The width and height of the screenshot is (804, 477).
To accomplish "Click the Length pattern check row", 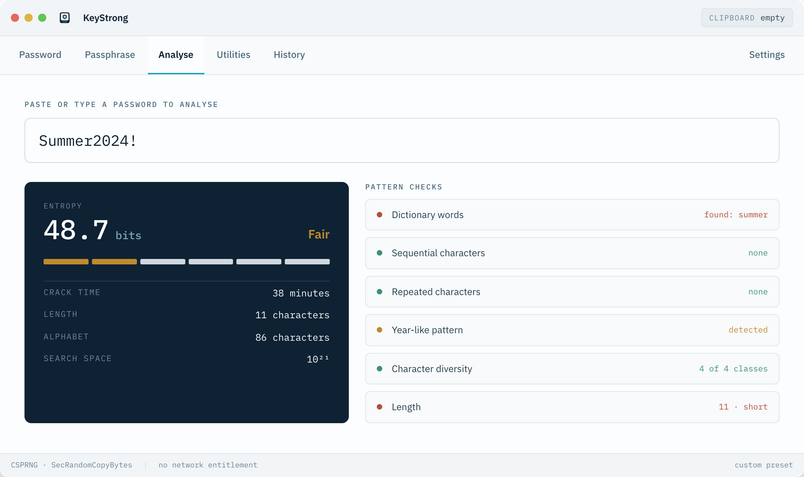I will 572,407.
